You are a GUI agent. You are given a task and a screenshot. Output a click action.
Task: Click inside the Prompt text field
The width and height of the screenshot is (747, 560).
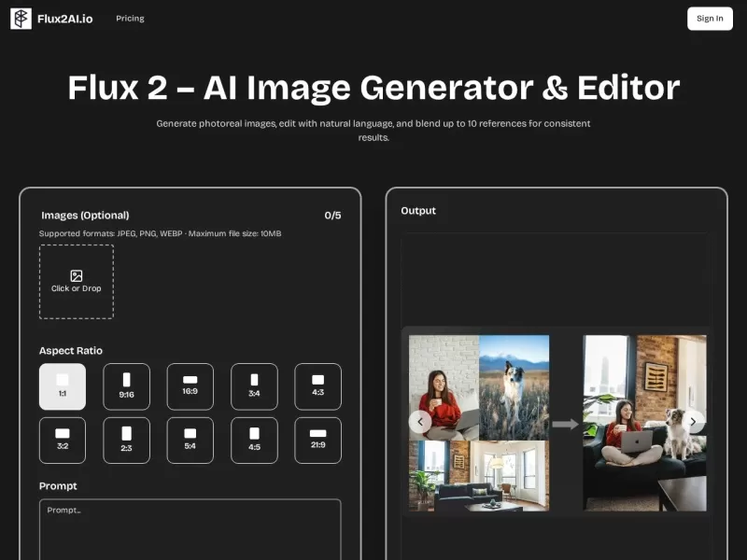pos(190,527)
